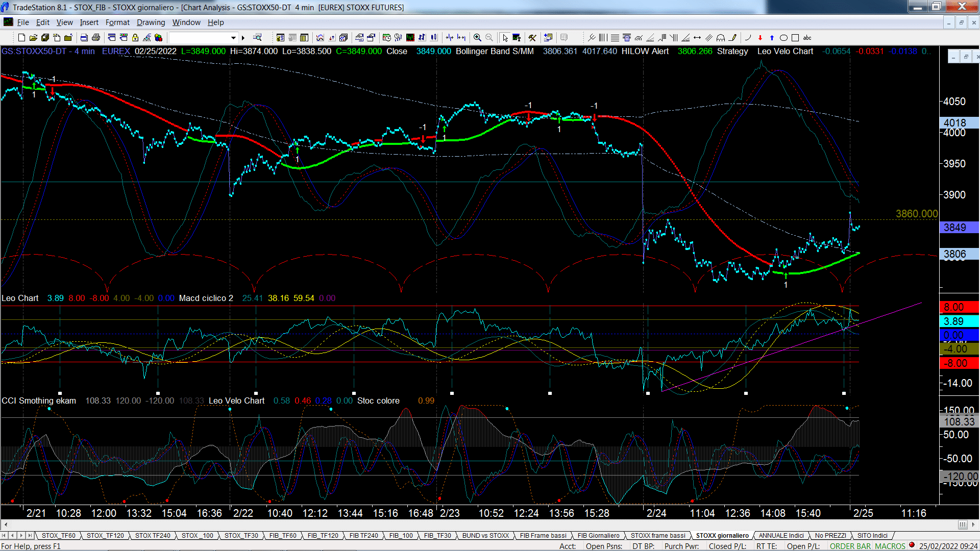Click the increase bar spacing icon
Screen dimensions: 980x551
point(461,38)
